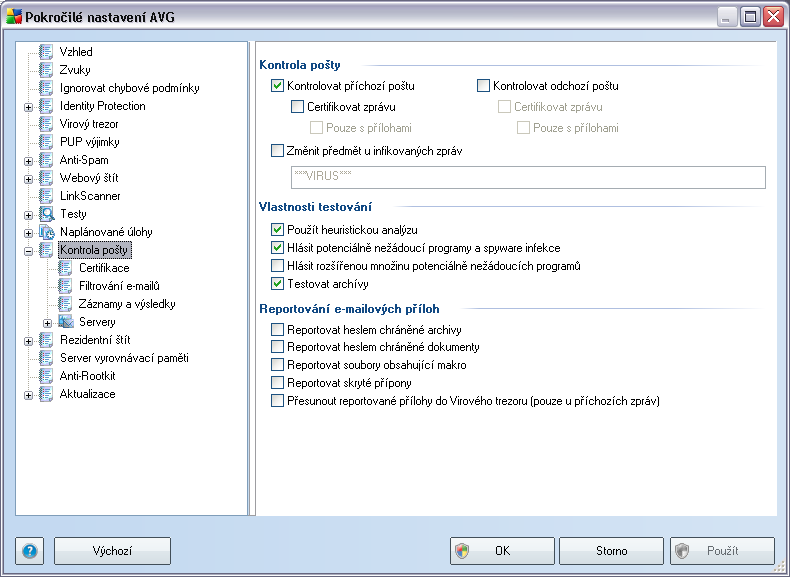Click the AVG logo in title bar
The image size is (790, 577).
14,17
